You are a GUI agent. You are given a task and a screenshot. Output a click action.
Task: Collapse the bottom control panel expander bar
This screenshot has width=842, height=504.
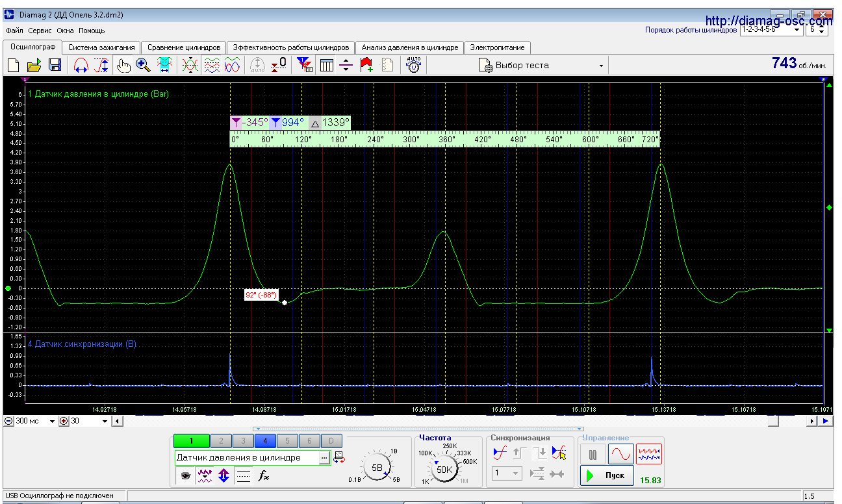point(419,429)
